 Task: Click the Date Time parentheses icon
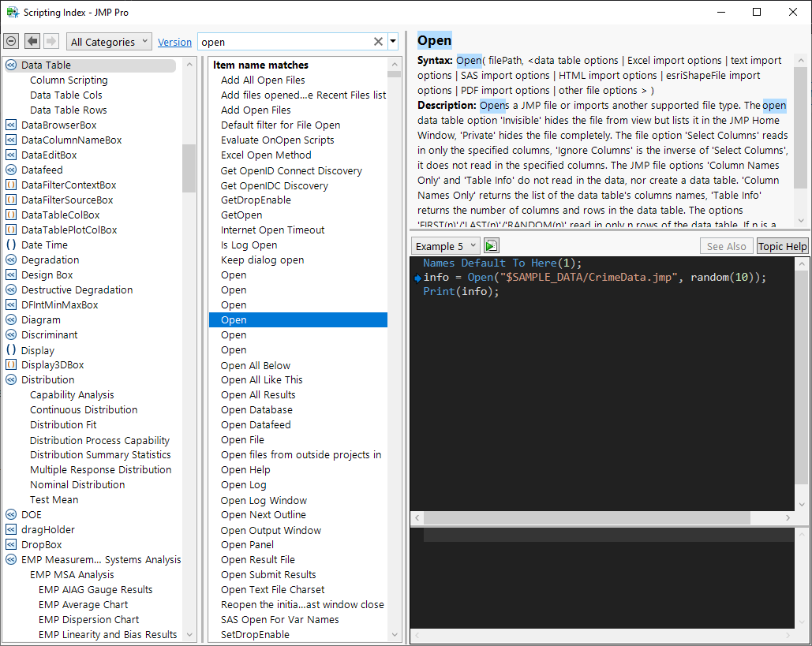point(11,245)
